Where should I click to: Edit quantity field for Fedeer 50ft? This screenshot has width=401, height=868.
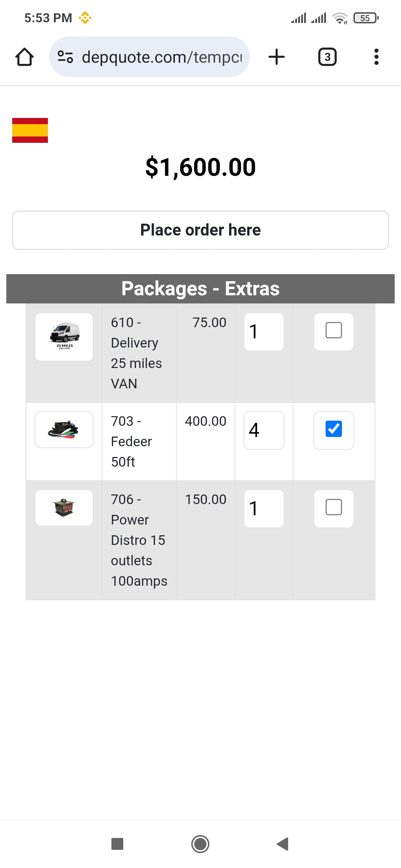tap(264, 430)
